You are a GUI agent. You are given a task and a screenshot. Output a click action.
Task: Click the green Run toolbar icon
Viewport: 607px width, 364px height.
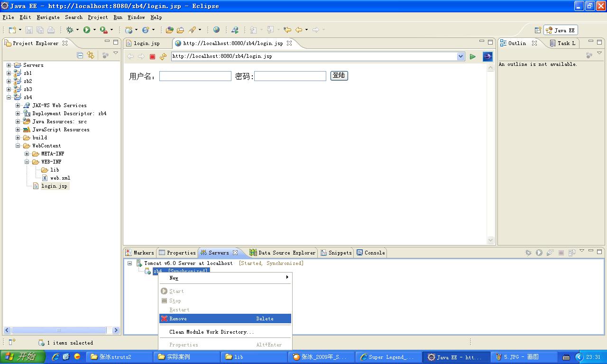[87, 30]
